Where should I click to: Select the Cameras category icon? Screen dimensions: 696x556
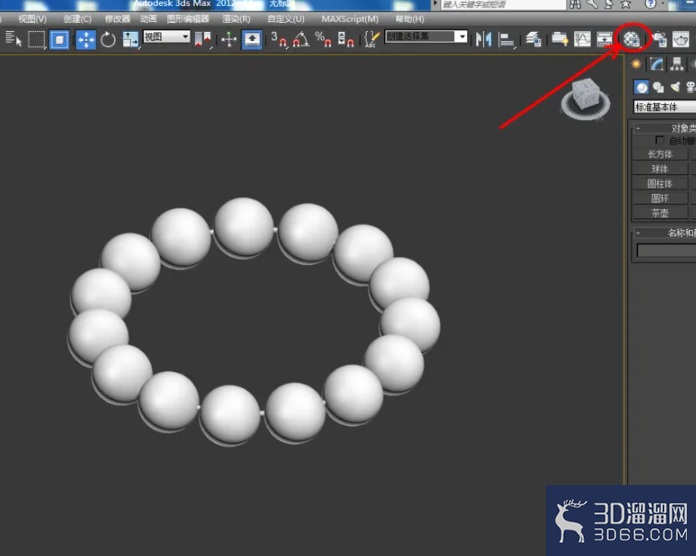[690, 87]
